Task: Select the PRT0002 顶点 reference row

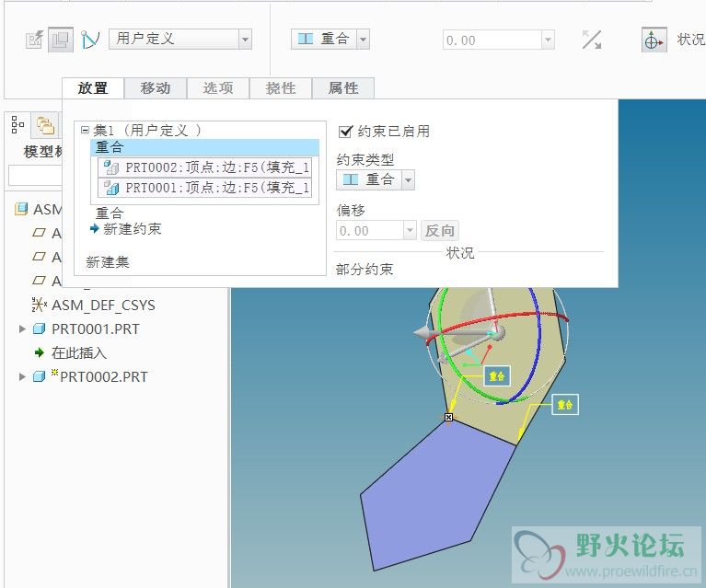Action: pos(205,167)
